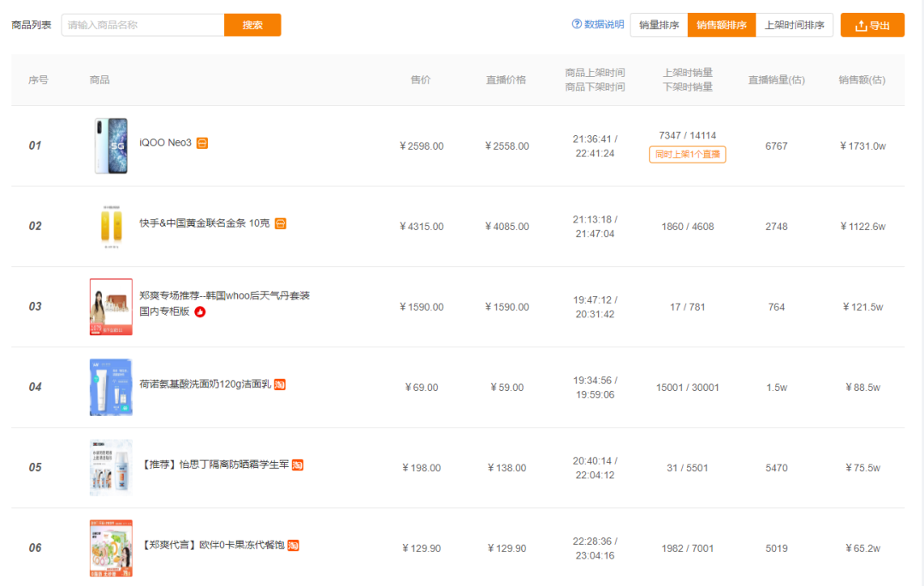Focus the 请输入商品名称 search field
Viewport: 924px width, 586px height.
click(x=143, y=25)
